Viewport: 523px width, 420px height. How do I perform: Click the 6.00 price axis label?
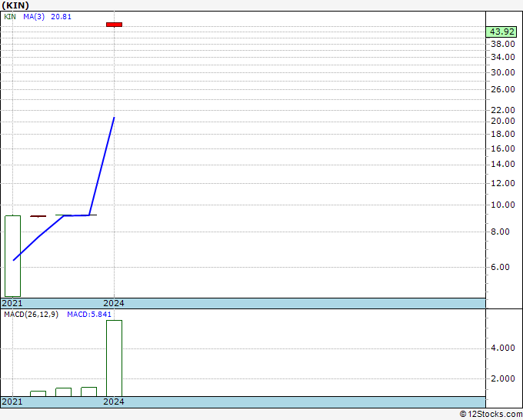coord(500,267)
